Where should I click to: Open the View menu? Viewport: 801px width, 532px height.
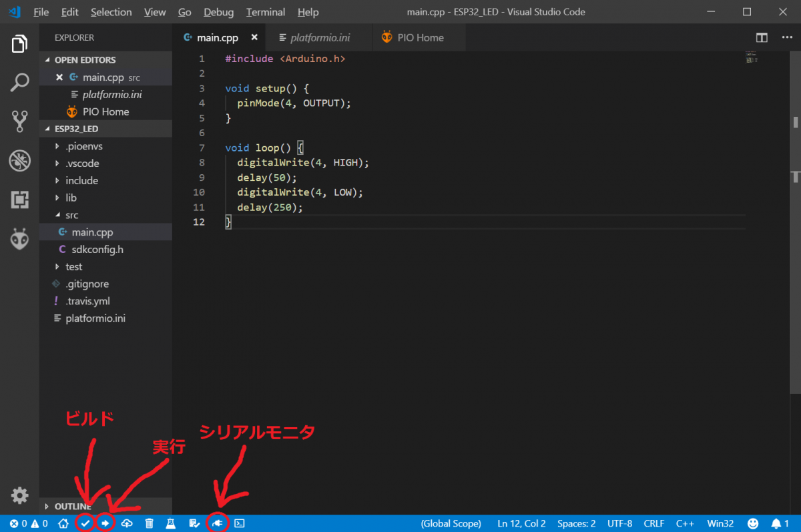[155, 12]
